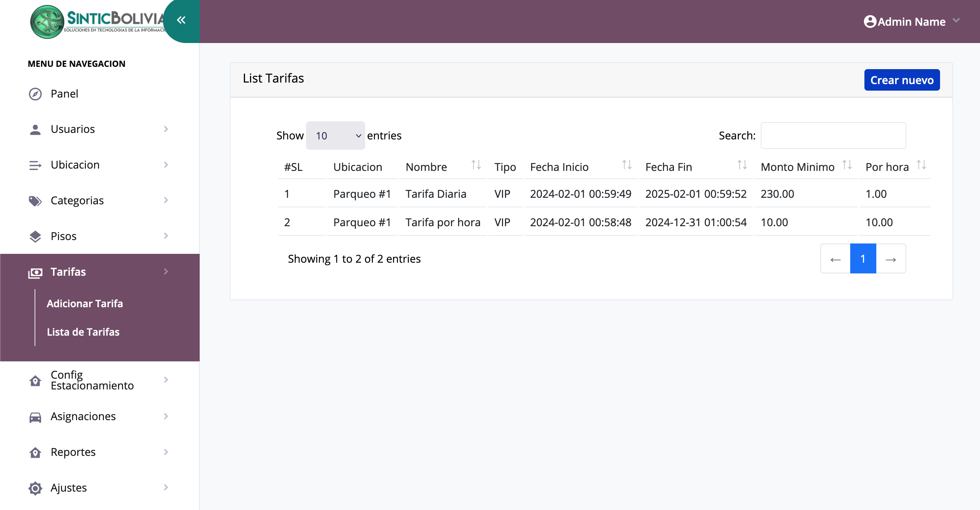Image resolution: width=980 pixels, height=510 pixels.
Task: Open the Admin Name user dropdown
Action: pos(912,22)
